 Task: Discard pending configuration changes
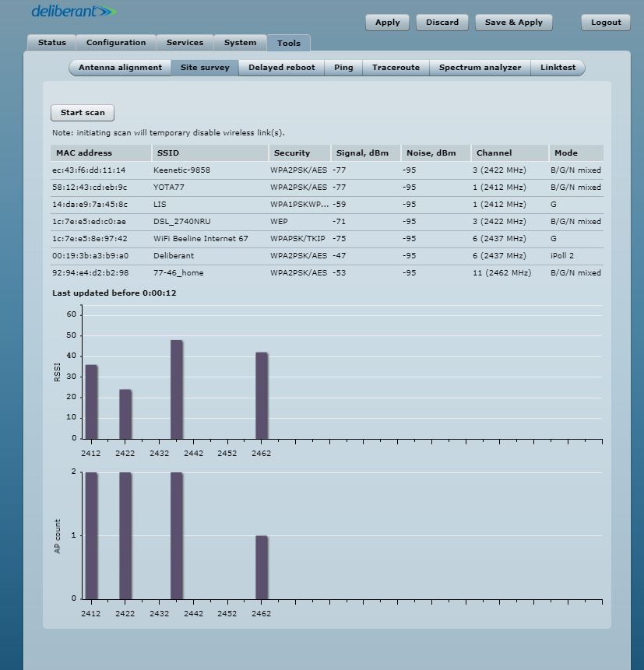442,23
